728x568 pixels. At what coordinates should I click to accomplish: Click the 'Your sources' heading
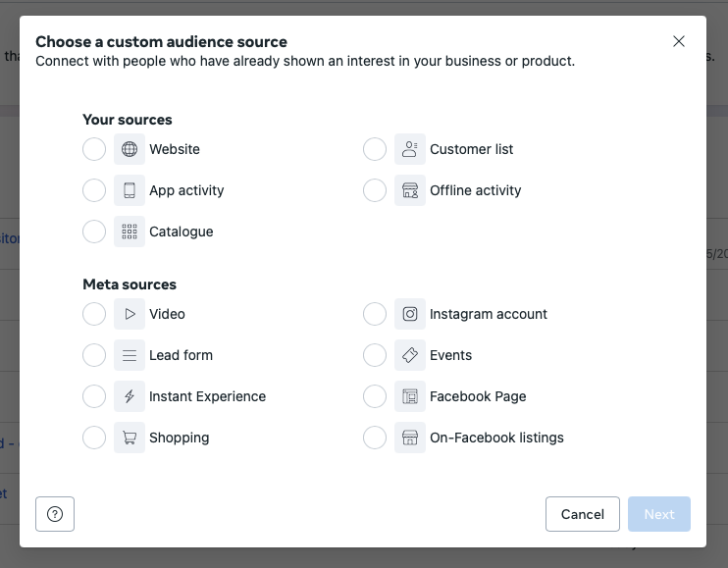(128, 120)
